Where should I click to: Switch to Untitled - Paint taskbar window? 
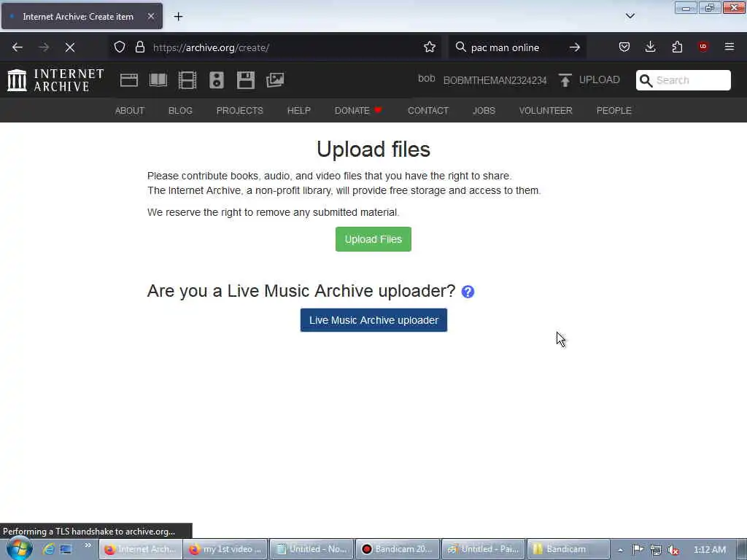pyautogui.click(x=483, y=549)
